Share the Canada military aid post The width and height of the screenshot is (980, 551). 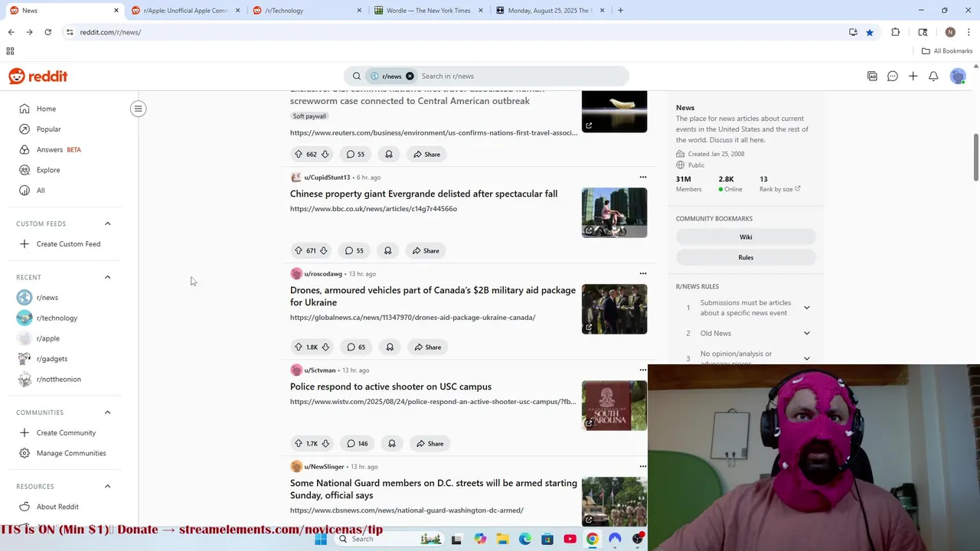(427, 347)
